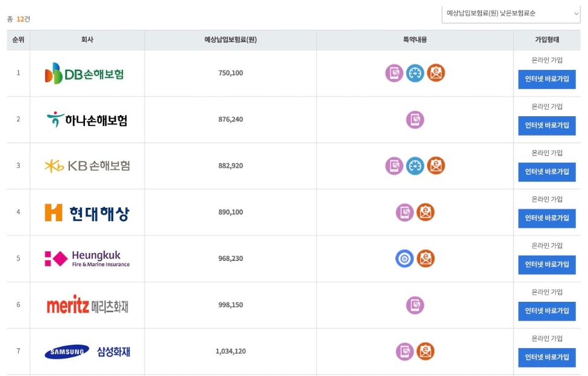Click the blue mileage gauge icon in DB손해보험 row
This screenshot has width=588, height=376.
point(416,73)
